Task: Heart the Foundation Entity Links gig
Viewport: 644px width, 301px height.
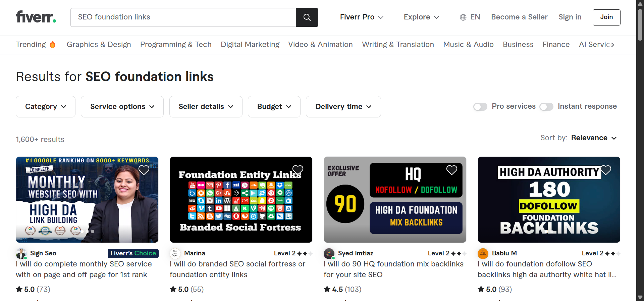Action: (x=298, y=170)
